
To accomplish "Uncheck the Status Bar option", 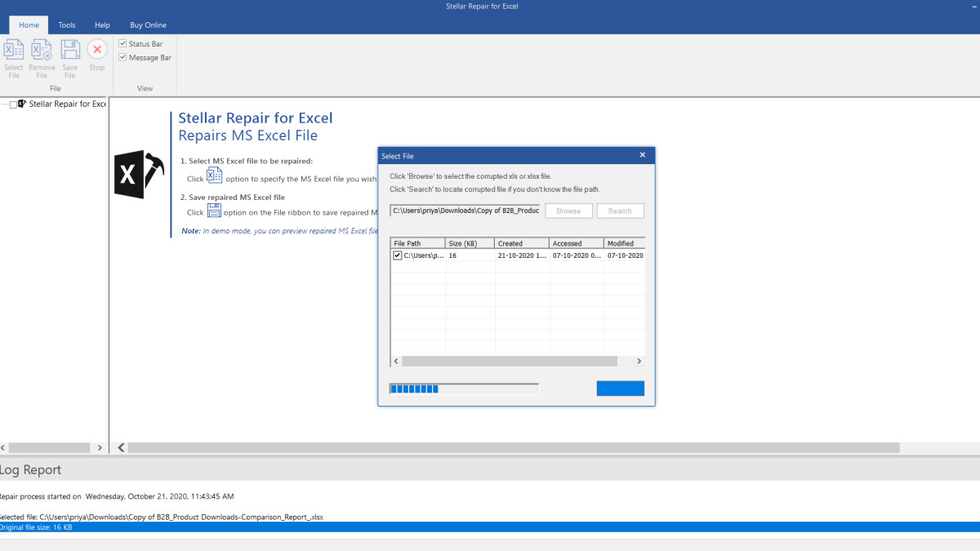I will pyautogui.click(x=122, y=44).
